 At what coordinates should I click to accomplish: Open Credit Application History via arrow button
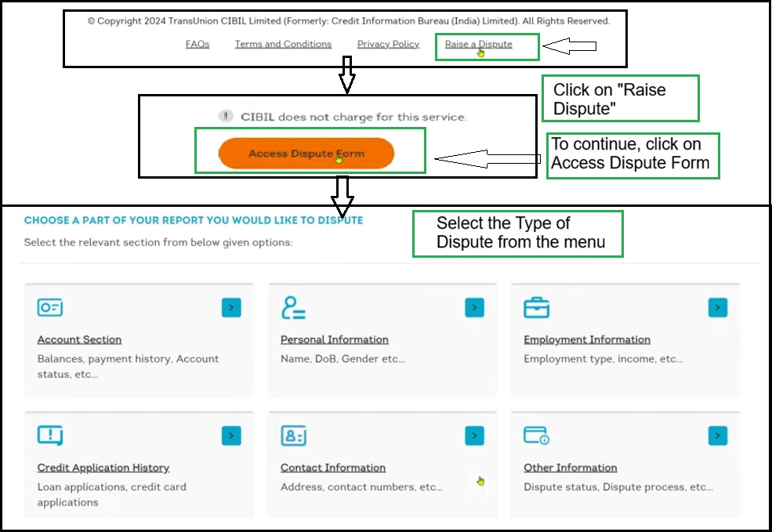231,436
